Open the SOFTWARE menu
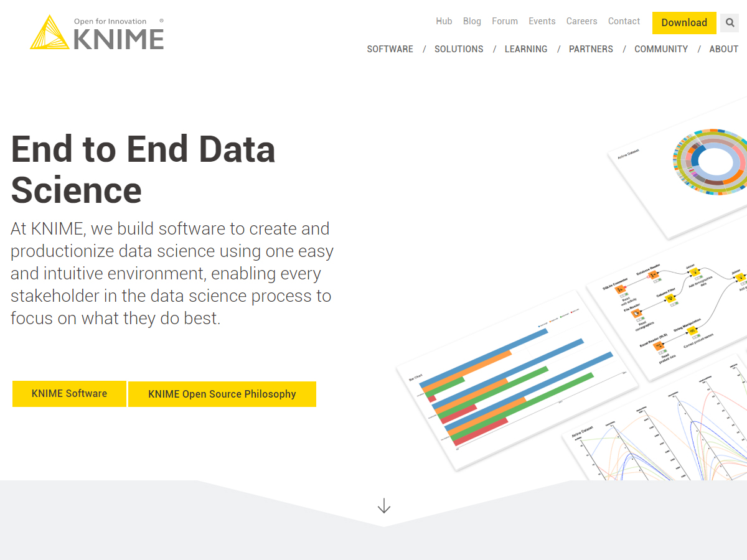Screen dimensions: 747x560 click(390, 49)
